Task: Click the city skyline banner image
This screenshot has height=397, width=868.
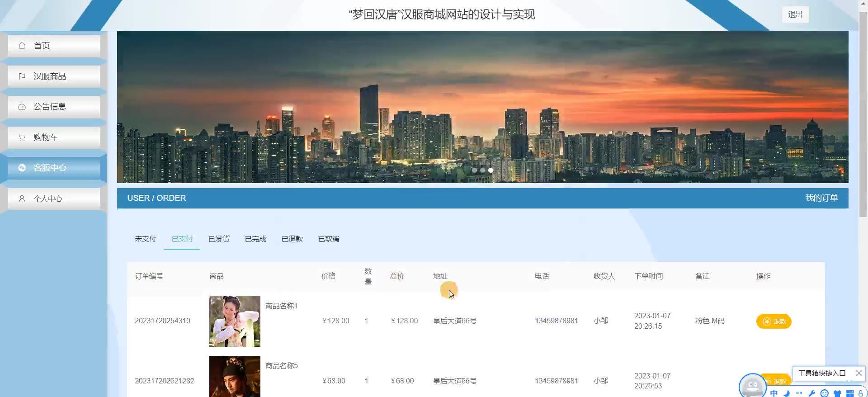Action: coord(482,107)
